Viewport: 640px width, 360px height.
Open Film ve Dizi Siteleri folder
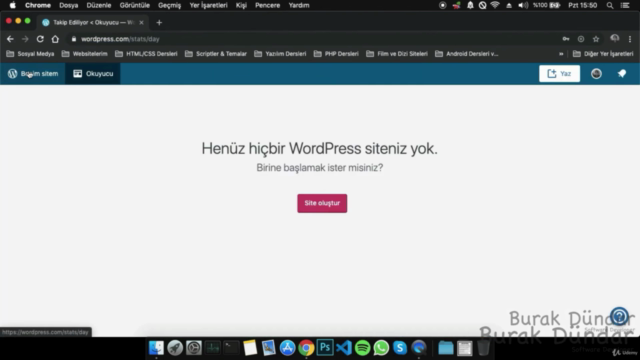coord(397,53)
